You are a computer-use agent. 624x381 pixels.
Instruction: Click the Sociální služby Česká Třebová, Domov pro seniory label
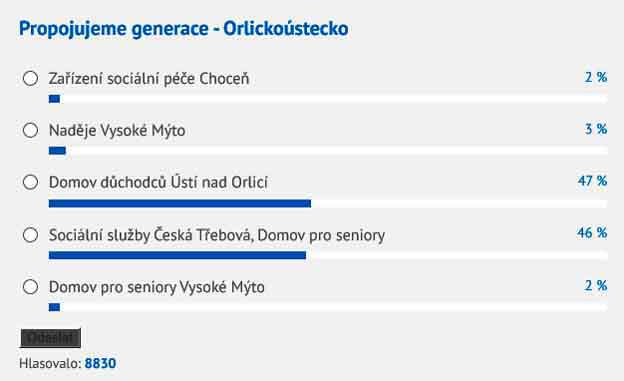[217, 235]
